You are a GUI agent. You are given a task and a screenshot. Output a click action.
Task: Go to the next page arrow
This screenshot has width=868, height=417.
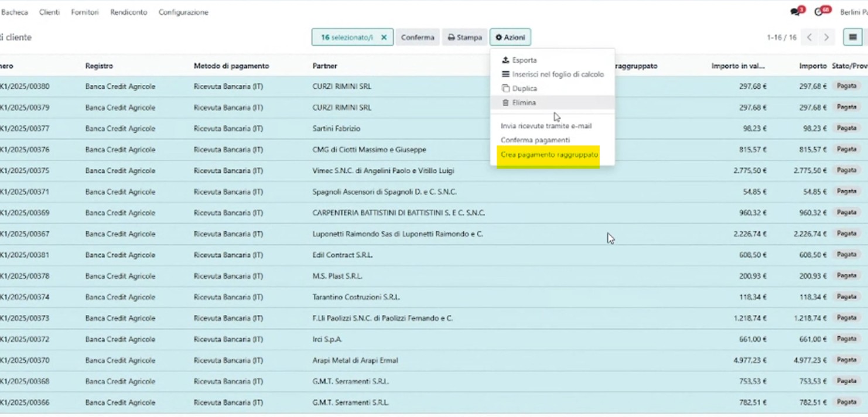point(826,37)
